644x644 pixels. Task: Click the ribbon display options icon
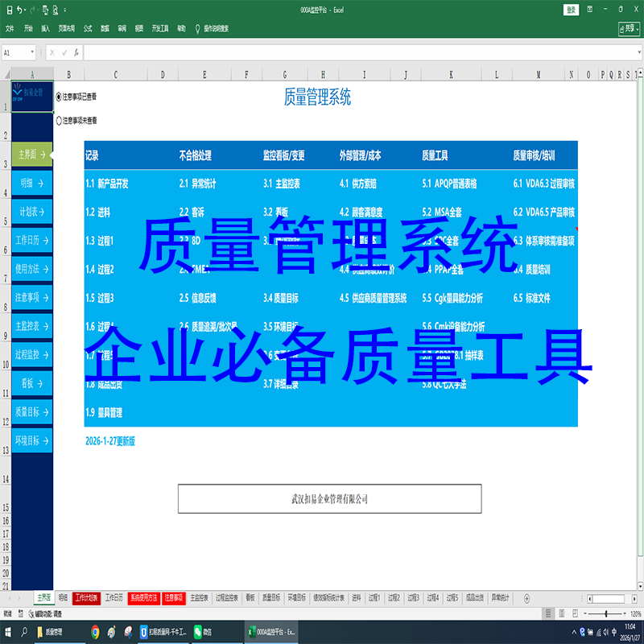tap(590, 9)
